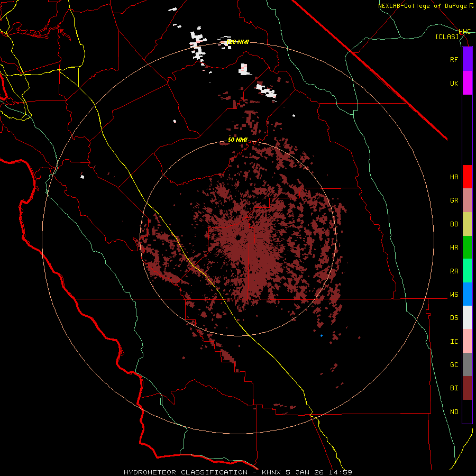Click the HHC product code label
The height and width of the screenshot is (476, 476).
[x=465, y=32]
